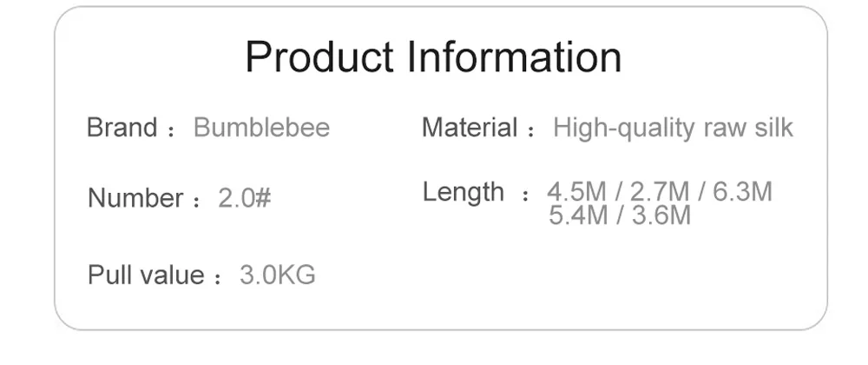Click the Product Information heading
The width and height of the screenshot is (868, 365).
[x=433, y=56]
